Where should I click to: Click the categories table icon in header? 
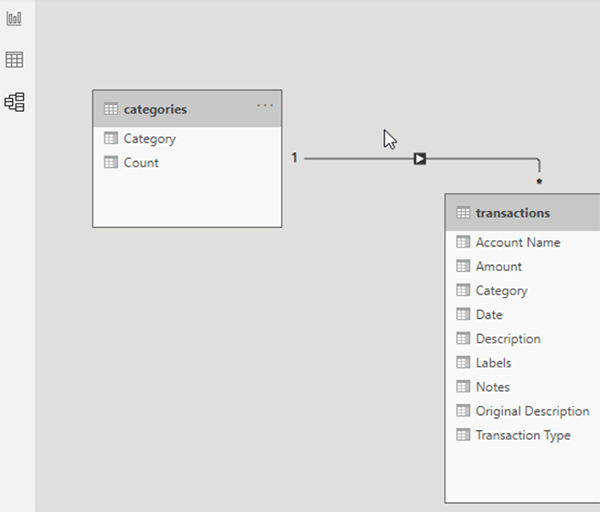[111, 109]
